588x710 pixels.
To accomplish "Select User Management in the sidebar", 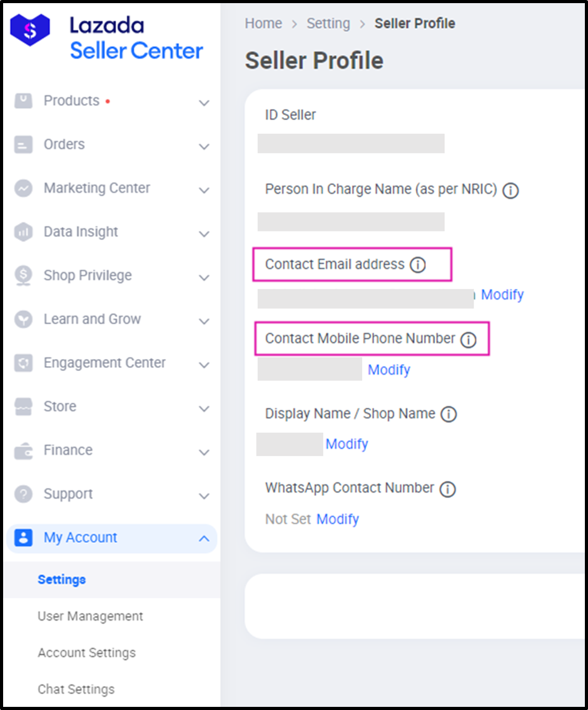I will coord(90,616).
